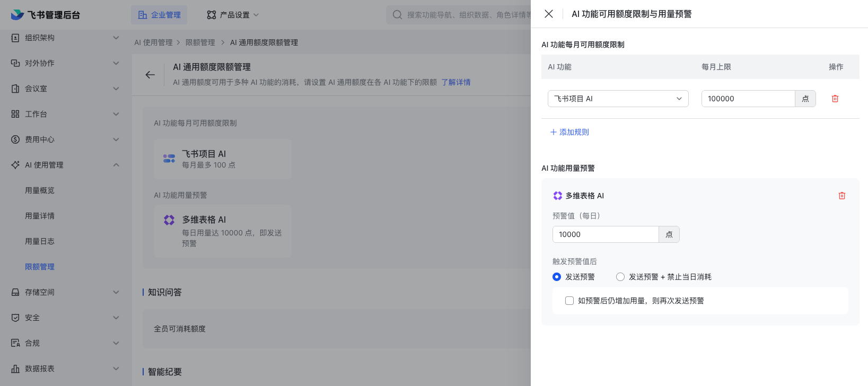Click the plus icon of 添加规则

coord(554,132)
